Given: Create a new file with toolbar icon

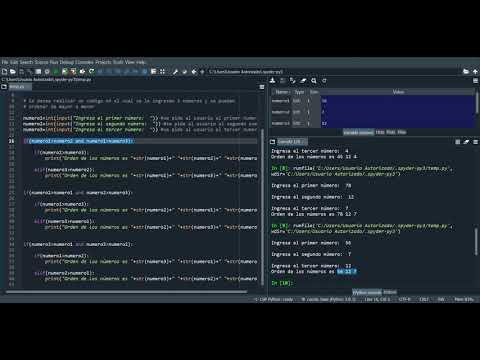Looking at the screenshot, I should (4, 72).
